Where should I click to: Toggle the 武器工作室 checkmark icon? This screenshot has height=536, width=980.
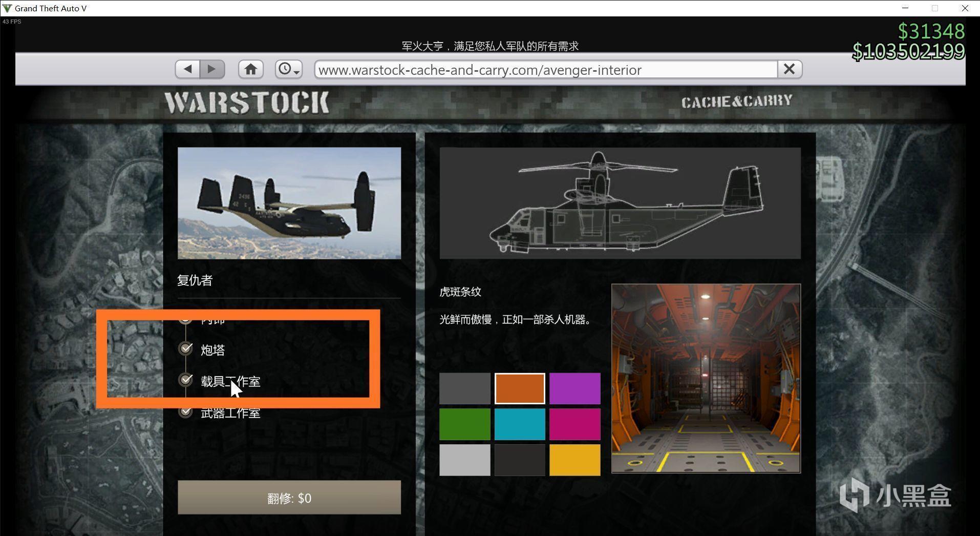(x=186, y=411)
